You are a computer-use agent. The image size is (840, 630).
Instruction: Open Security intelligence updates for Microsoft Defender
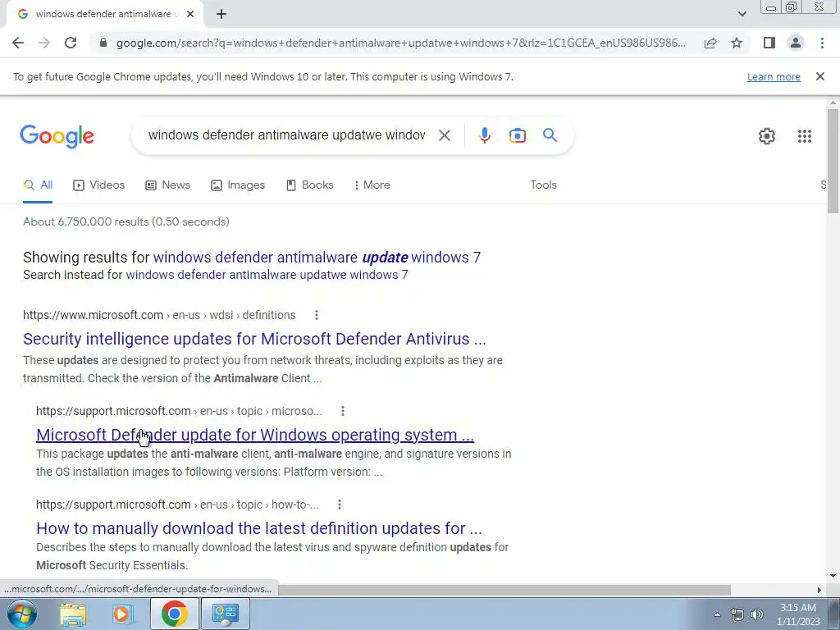254,339
